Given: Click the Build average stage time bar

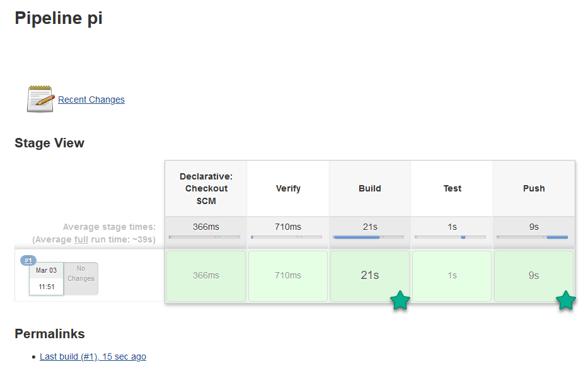Looking at the screenshot, I should 369,237.
